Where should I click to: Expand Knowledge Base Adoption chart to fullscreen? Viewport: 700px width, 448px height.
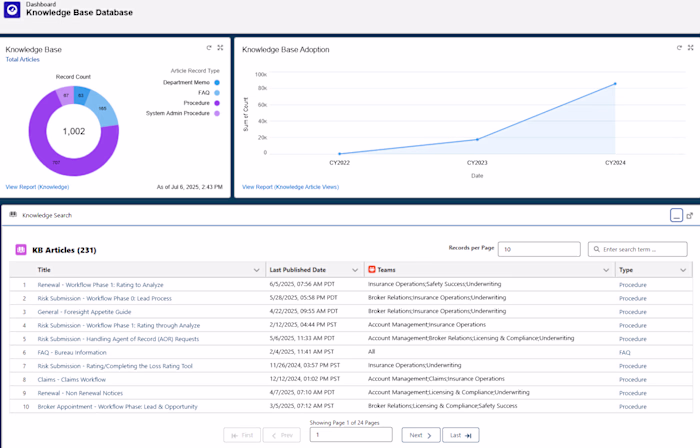coord(691,48)
